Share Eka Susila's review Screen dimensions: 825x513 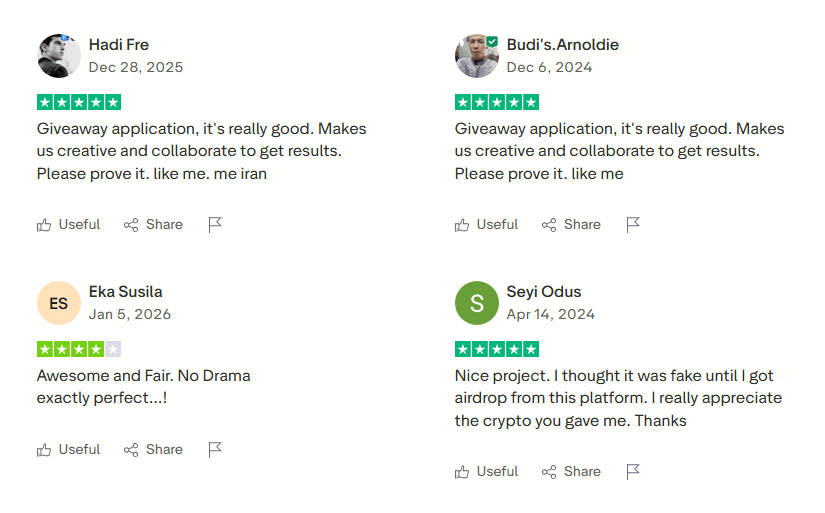153,450
